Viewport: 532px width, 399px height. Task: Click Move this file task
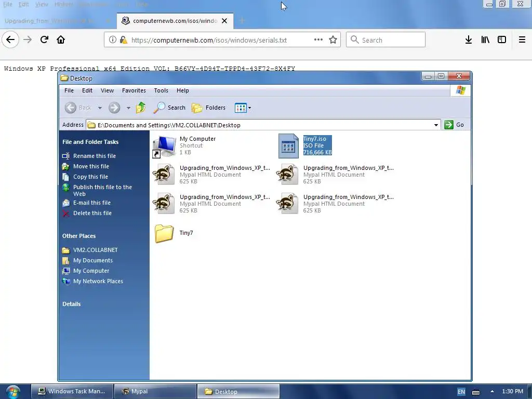click(86, 166)
